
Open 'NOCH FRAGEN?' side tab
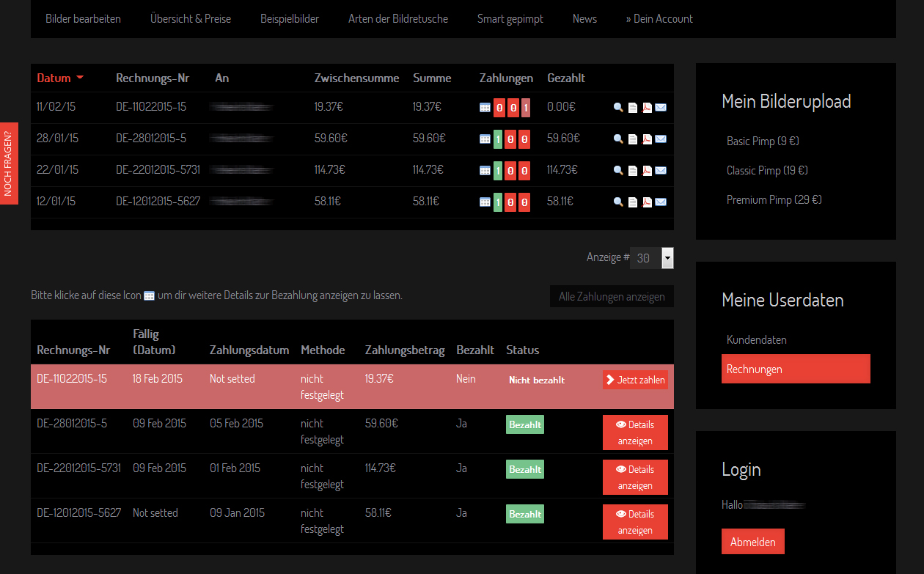[x=9, y=163]
